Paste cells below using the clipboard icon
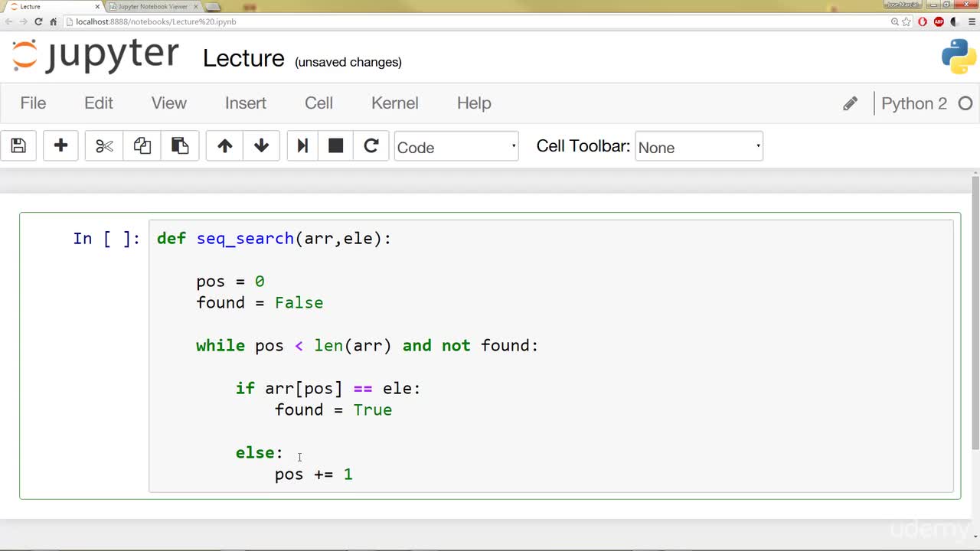 [x=180, y=145]
